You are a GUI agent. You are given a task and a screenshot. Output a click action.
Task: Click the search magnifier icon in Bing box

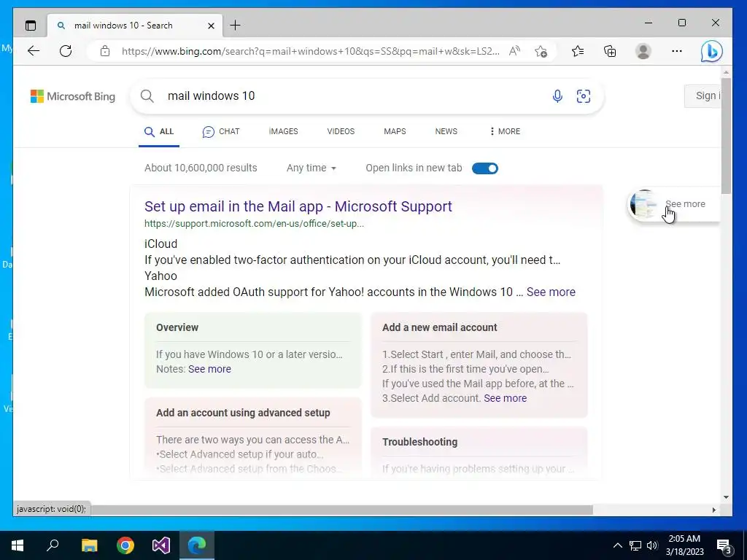tap(147, 96)
